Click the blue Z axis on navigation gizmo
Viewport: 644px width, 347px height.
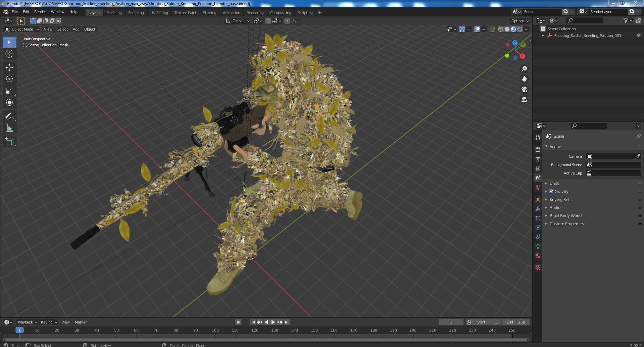[x=515, y=43]
